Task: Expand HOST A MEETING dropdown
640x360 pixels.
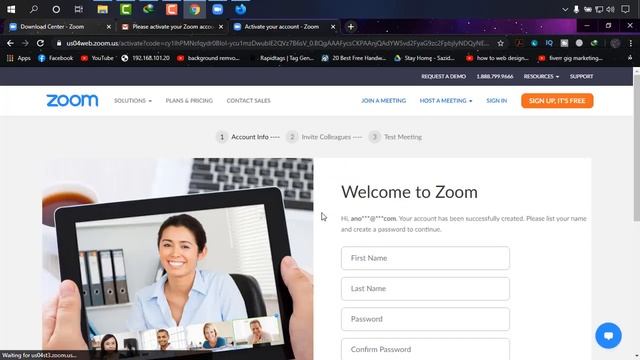Action: point(446,100)
